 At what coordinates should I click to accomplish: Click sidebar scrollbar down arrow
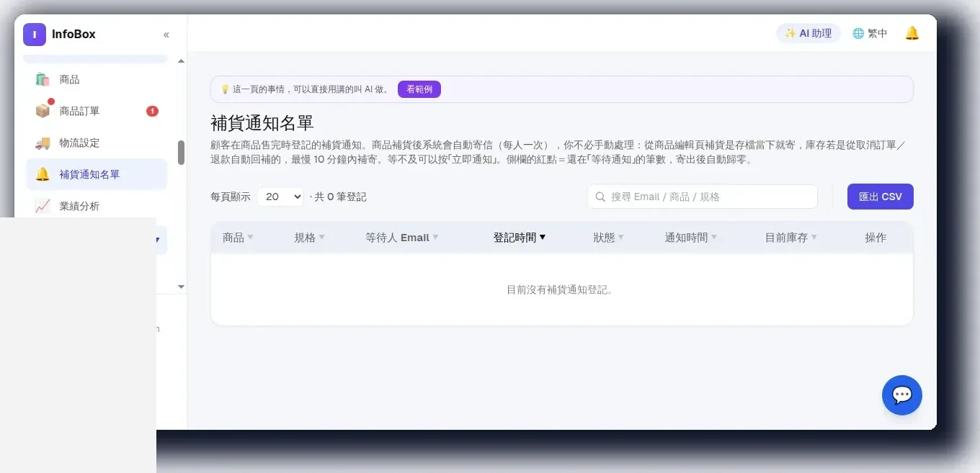tap(181, 287)
